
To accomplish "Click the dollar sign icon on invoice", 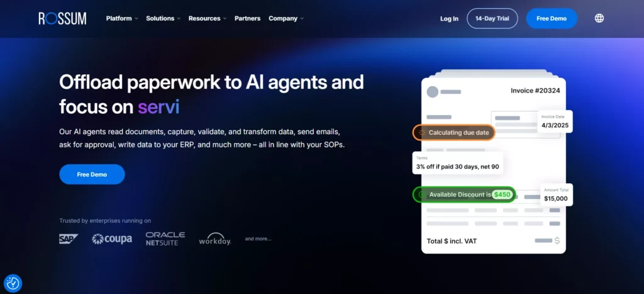I will pos(557,240).
